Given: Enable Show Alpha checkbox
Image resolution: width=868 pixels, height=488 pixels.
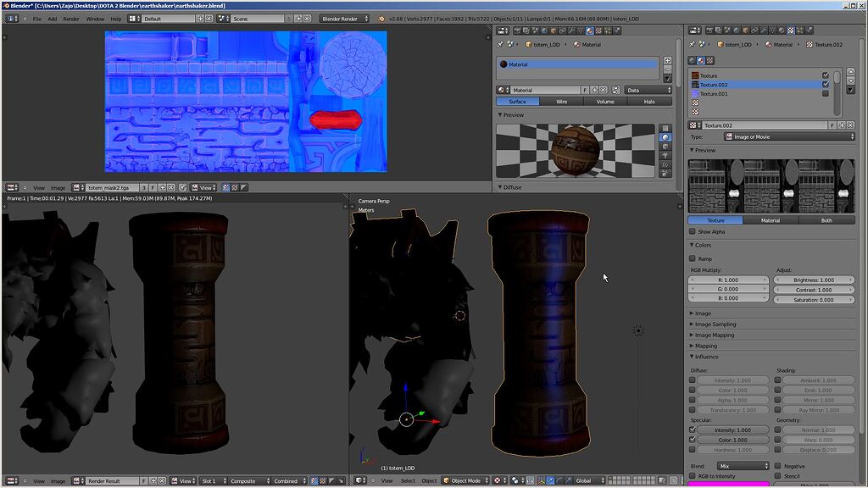Looking at the screenshot, I should pyautogui.click(x=692, y=232).
